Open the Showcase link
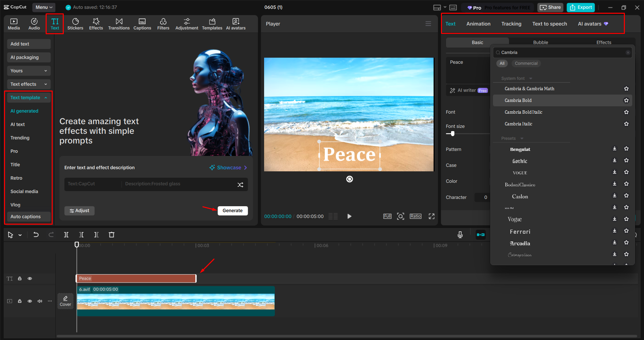Screen dimensions: 644x340 tap(228, 167)
